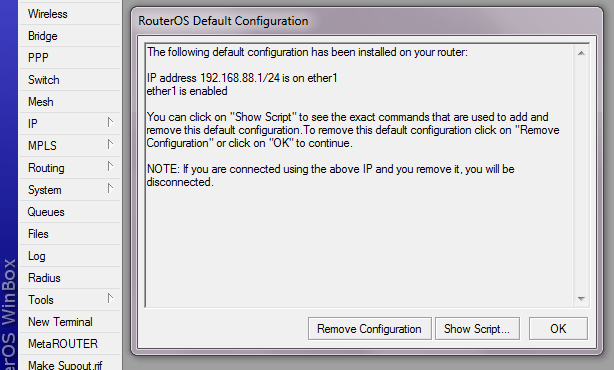Open the Bridge menu item
The image size is (614, 370).
coord(70,36)
